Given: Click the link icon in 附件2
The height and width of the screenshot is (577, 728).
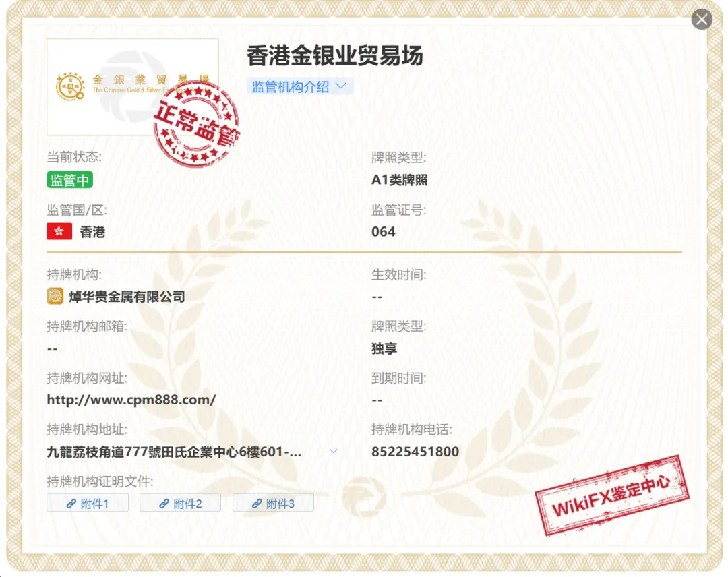Looking at the screenshot, I should tap(164, 504).
